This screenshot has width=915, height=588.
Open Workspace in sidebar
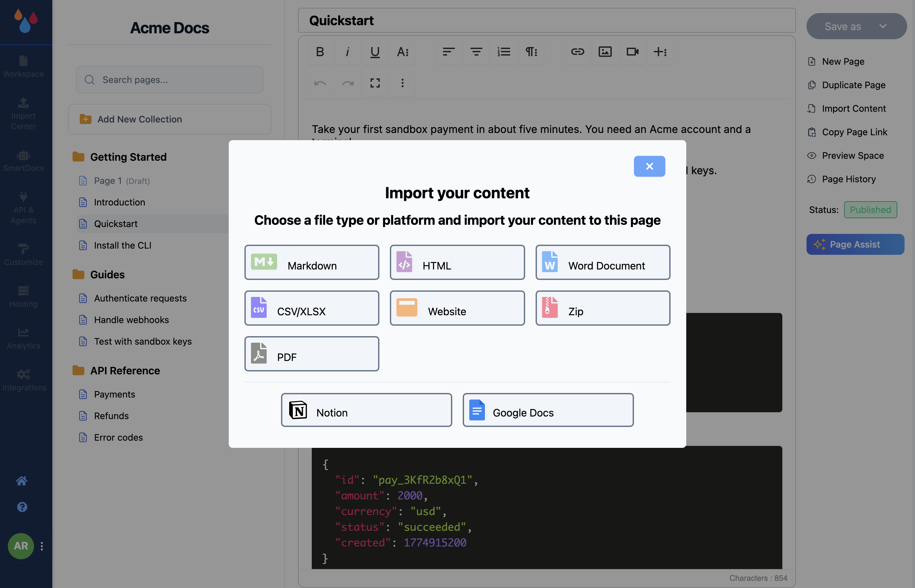(x=24, y=66)
